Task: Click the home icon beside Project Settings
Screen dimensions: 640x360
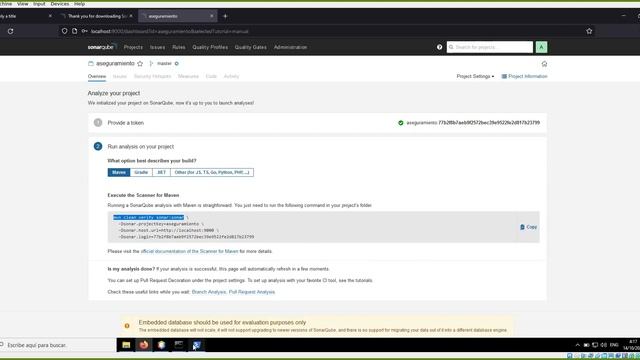Action: (544, 64)
